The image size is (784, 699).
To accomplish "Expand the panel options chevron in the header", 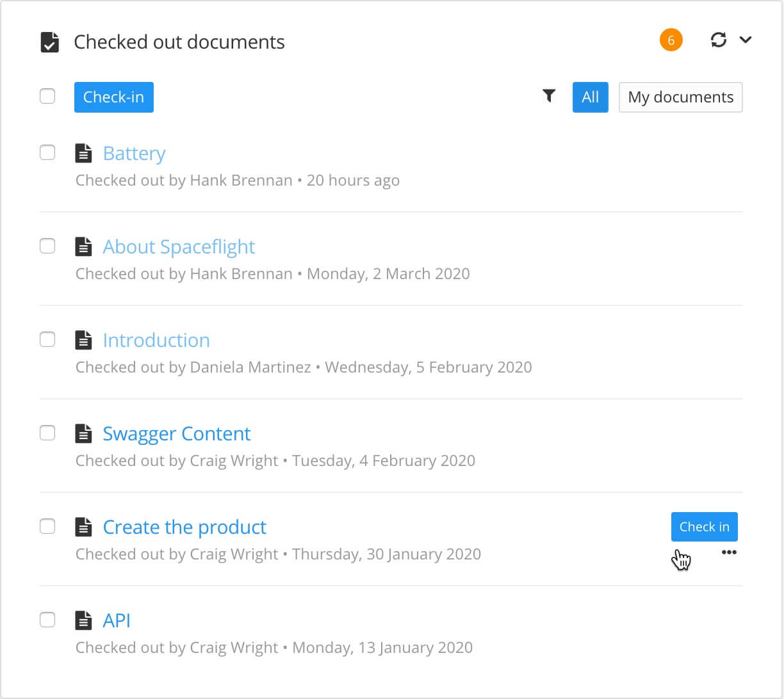I will (x=746, y=40).
